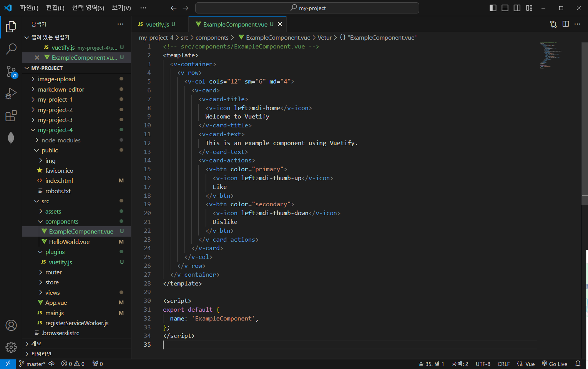Viewport: 588px width, 369px height.
Task: Open Source Control view with 71 badge
Action: coord(11,71)
